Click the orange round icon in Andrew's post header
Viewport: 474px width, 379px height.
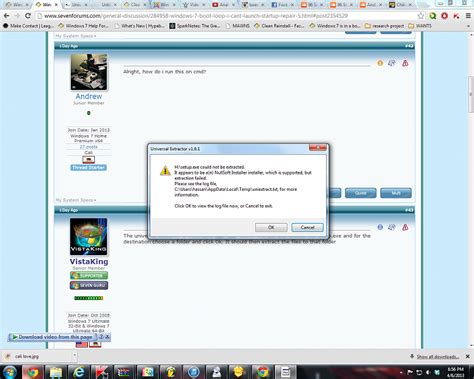pos(380,63)
